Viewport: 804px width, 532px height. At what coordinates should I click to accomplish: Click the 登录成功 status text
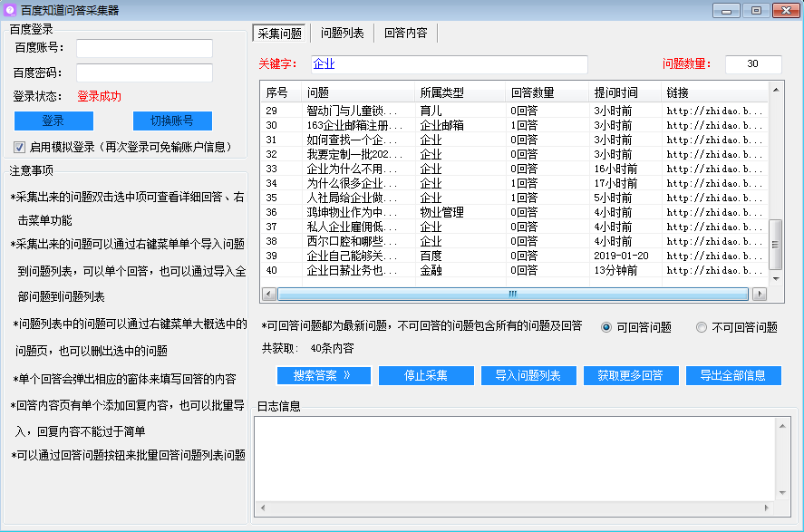pos(99,96)
